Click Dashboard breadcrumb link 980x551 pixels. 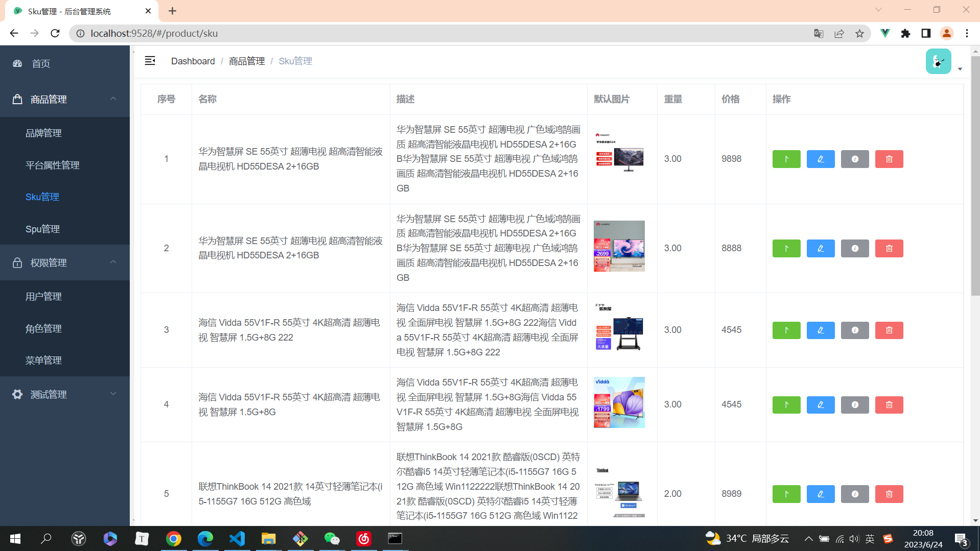click(193, 61)
